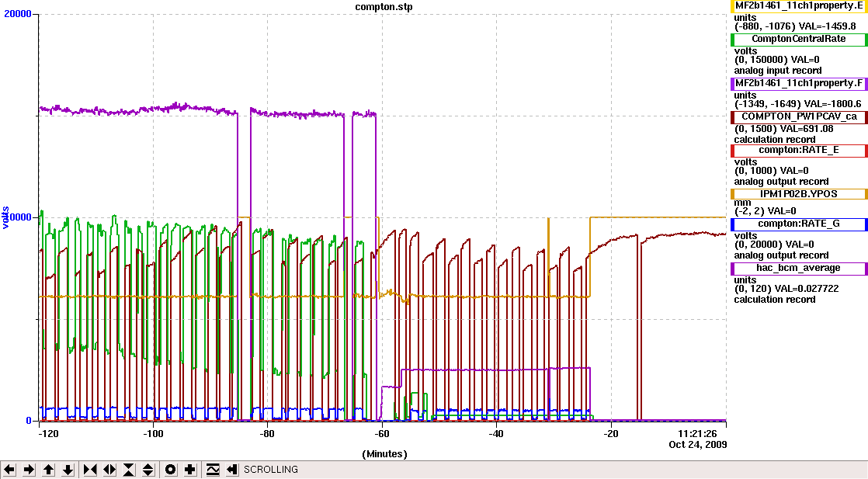Select the MF2b1461_11ch1property.E curve legend

pyautogui.click(x=799, y=6)
